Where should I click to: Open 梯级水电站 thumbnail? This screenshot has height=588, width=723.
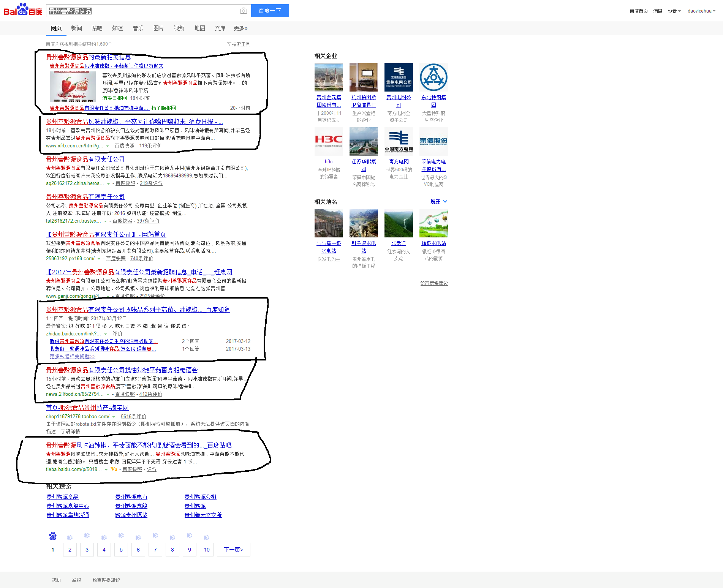(433, 223)
